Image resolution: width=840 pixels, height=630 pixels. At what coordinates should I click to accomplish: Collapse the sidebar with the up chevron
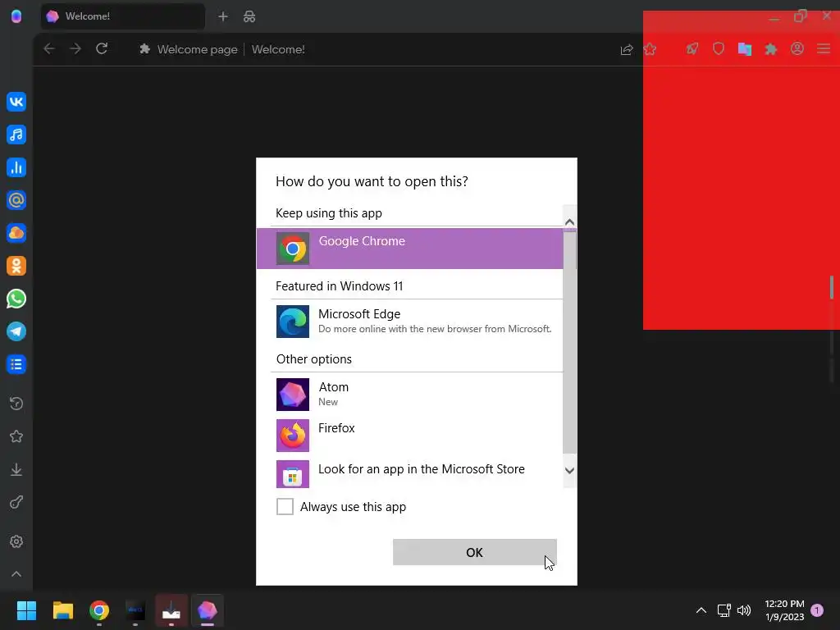(x=16, y=573)
